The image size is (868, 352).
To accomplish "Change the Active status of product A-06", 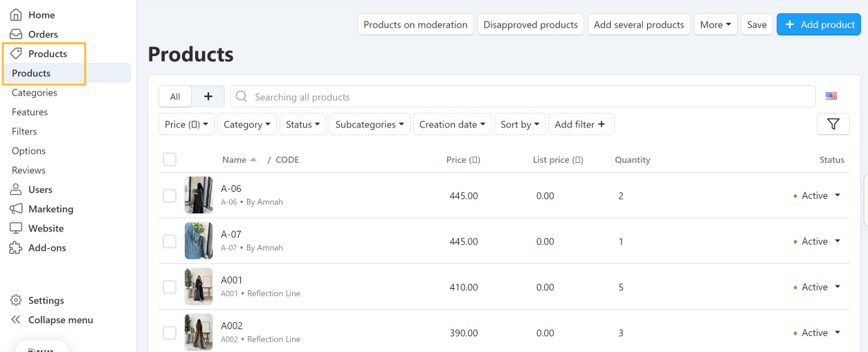I will pyautogui.click(x=817, y=195).
